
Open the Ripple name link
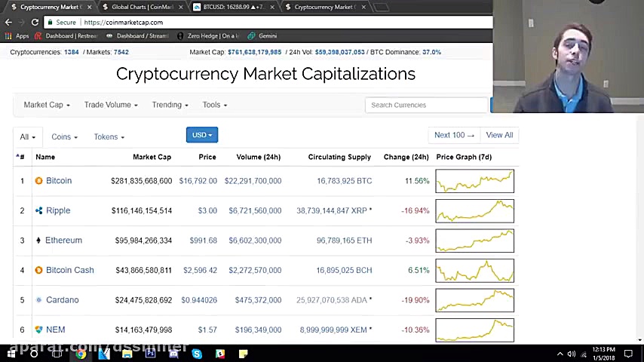(58, 210)
